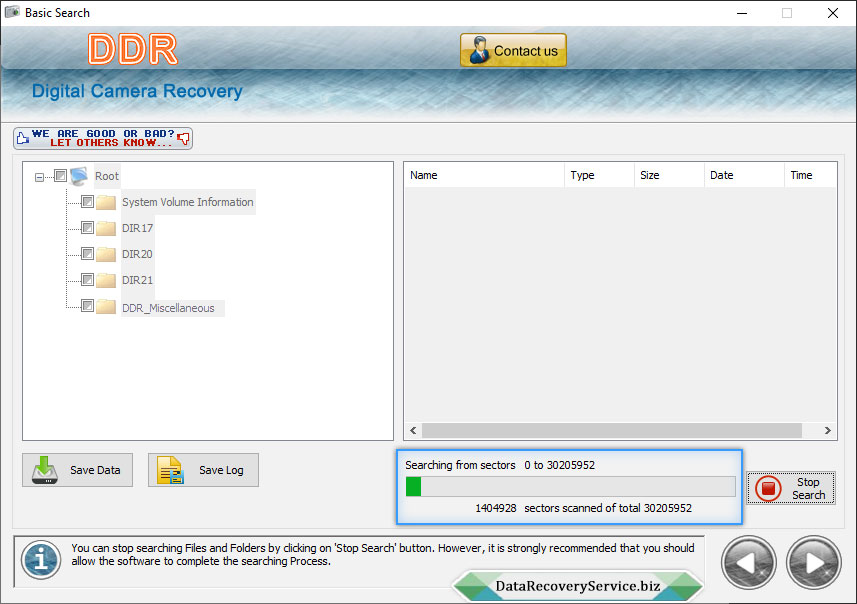
Task: Toggle the DDR_Miscellaneous checkbox
Action: (x=87, y=306)
